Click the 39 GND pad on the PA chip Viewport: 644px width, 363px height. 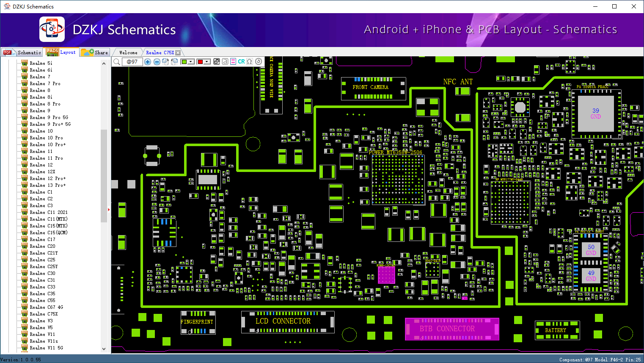tap(596, 114)
